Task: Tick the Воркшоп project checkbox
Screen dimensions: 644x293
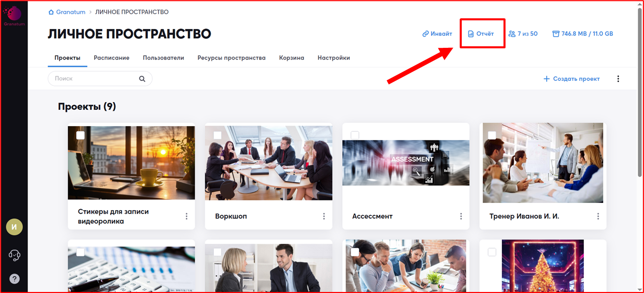Action: [217, 135]
